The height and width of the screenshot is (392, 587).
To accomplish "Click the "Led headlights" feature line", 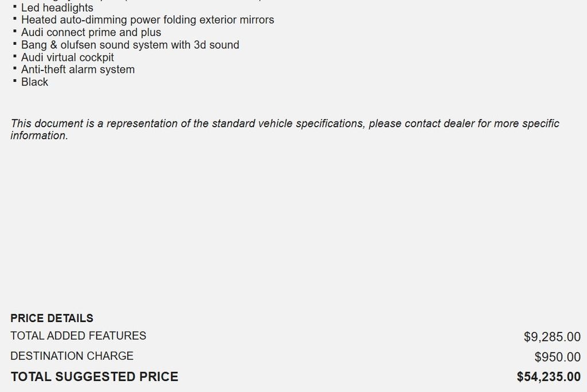I will click(57, 8).
